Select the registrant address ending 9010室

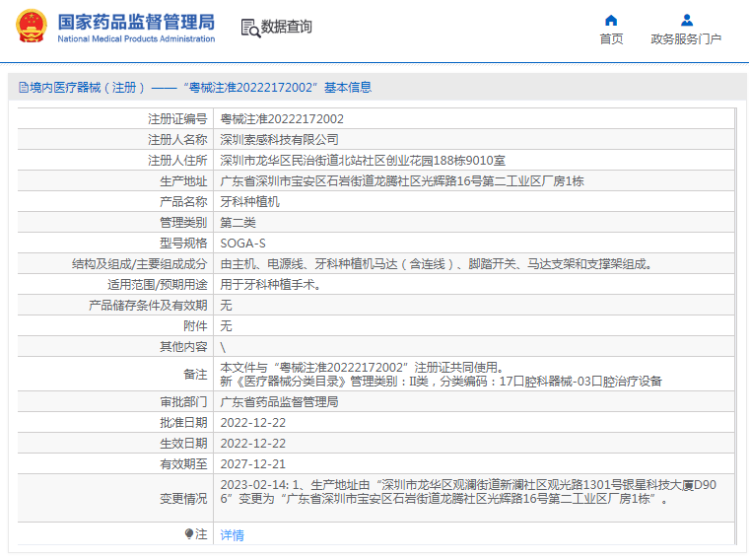click(363, 161)
